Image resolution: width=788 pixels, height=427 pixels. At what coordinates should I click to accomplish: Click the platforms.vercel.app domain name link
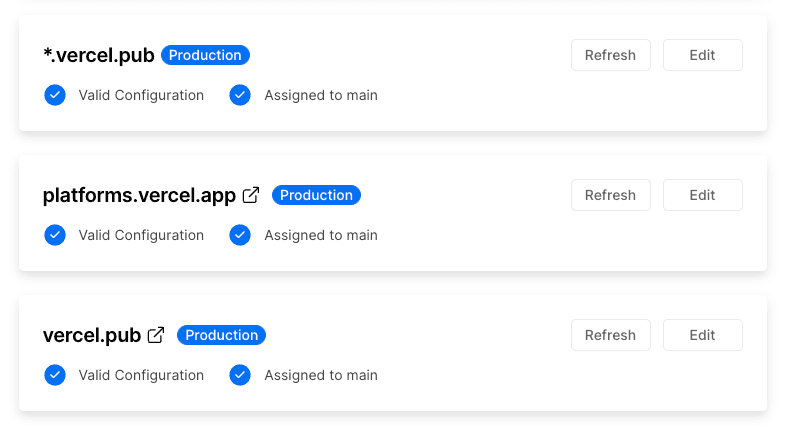click(139, 195)
